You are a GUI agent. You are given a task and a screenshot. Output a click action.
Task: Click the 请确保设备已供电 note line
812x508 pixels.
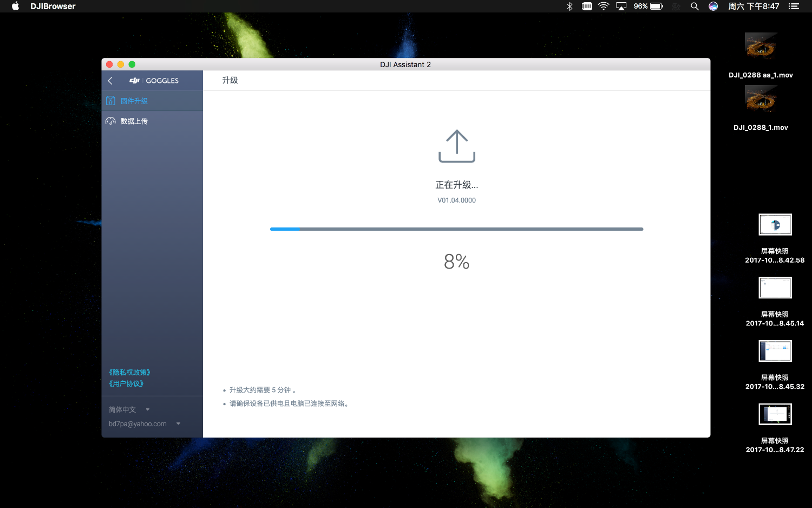pos(290,403)
